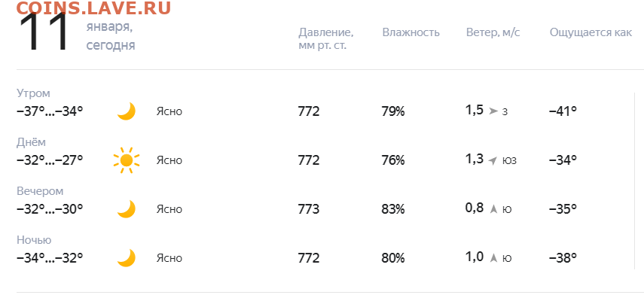
Task: Select the Ощущается как column header
Action: pyautogui.click(x=591, y=33)
